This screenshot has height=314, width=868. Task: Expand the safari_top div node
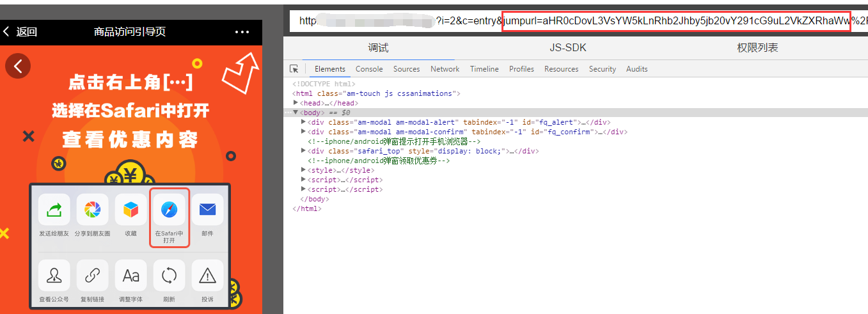[x=303, y=151]
